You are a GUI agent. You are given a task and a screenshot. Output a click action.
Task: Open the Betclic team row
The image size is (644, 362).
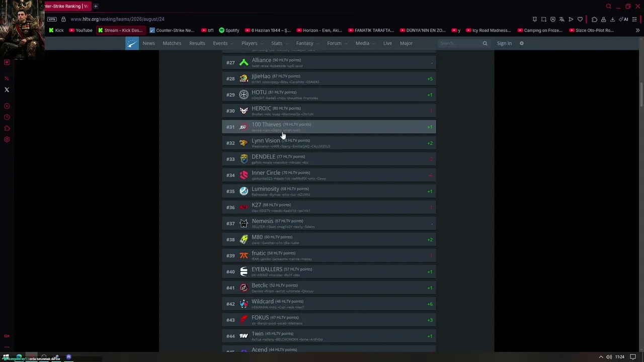329,288
